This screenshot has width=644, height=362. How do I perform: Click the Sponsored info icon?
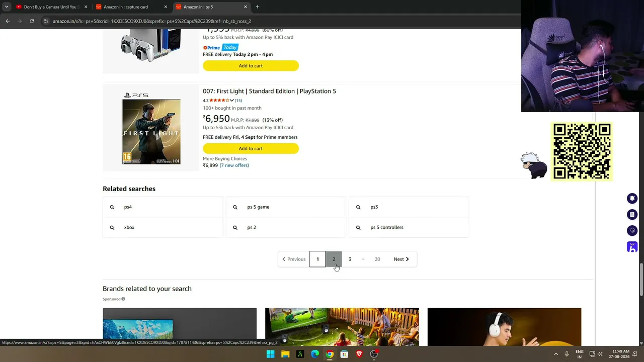click(123, 299)
